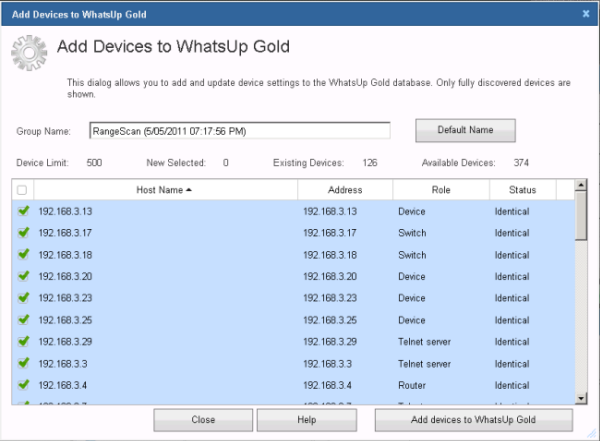Click the Switch role for 192.168.3.17

(x=412, y=233)
